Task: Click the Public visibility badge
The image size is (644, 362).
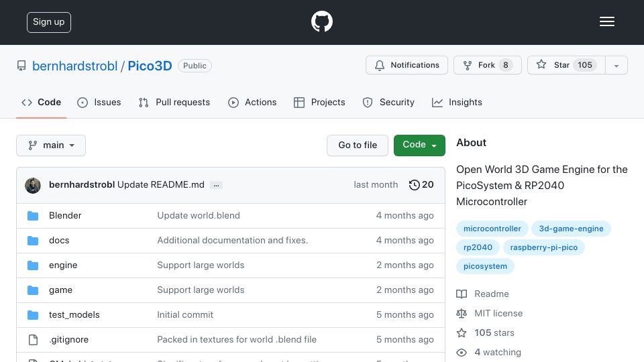Action: pyautogui.click(x=195, y=66)
